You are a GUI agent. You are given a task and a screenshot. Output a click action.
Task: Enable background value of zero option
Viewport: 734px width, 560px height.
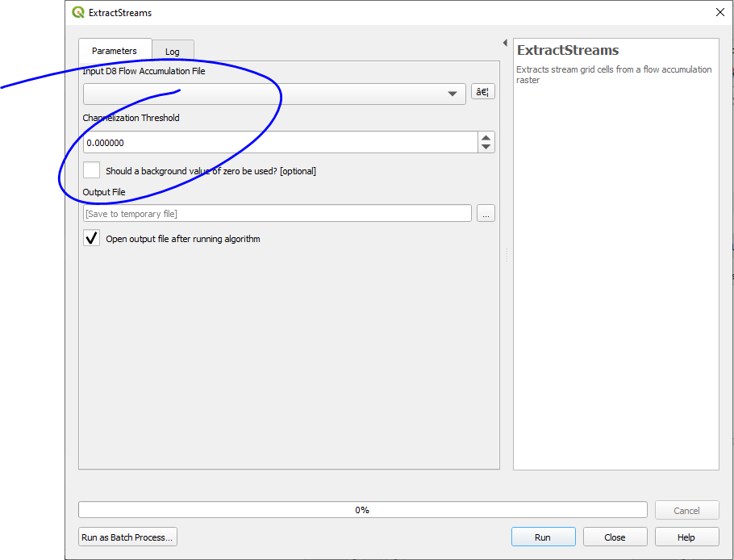pyautogui.click(x=92, y=171)
